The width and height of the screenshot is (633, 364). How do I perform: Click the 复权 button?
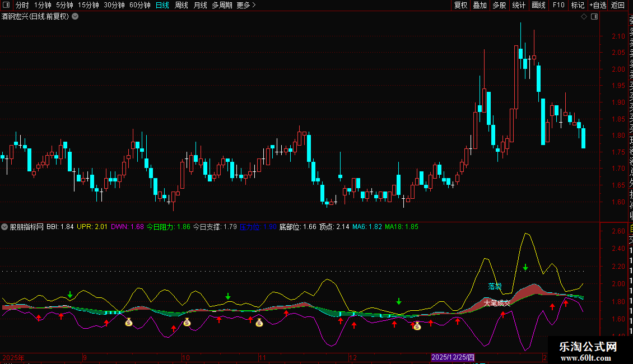click(x=460, y=5)
